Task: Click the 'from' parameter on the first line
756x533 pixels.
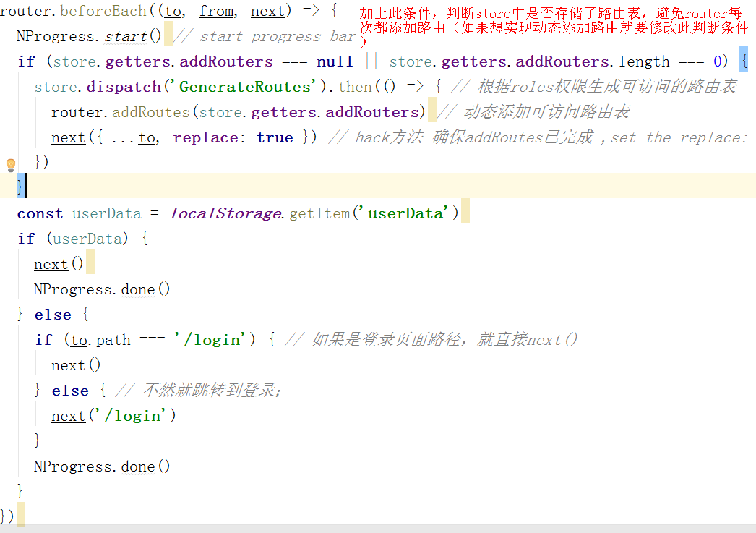Action: [216, 11]
